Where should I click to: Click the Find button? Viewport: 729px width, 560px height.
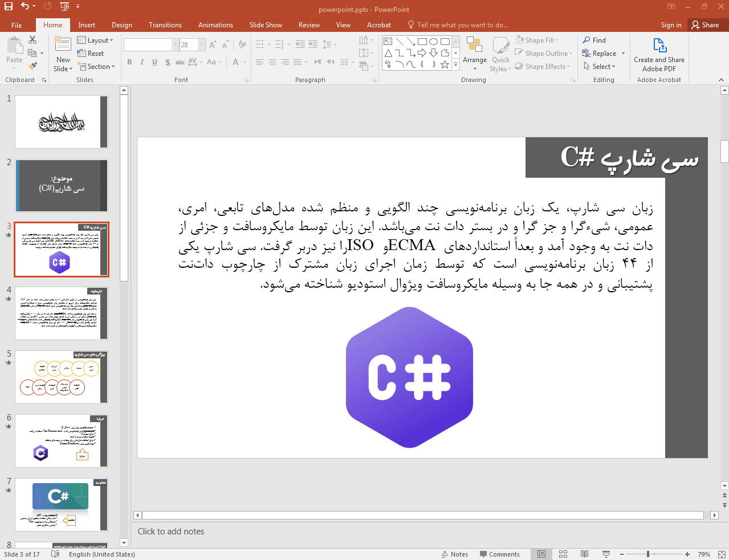pyautogui.click(x=594, y=40)
